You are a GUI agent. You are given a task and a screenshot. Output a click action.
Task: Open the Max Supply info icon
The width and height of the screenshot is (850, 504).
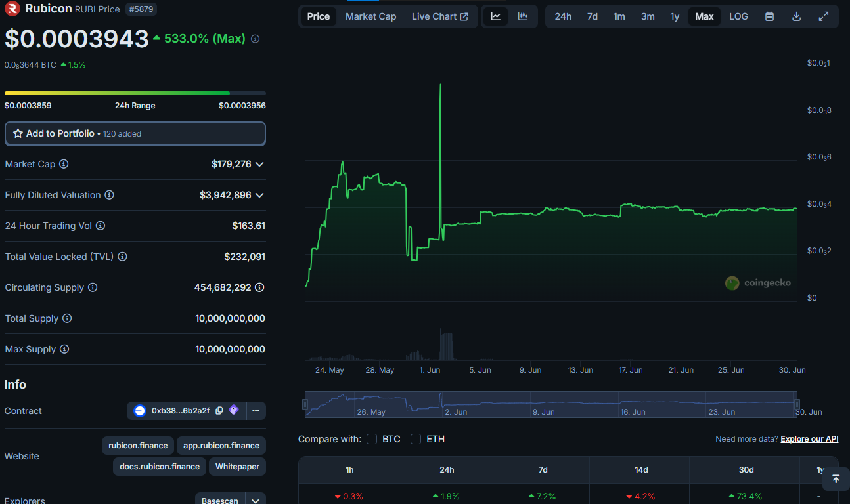64,349
